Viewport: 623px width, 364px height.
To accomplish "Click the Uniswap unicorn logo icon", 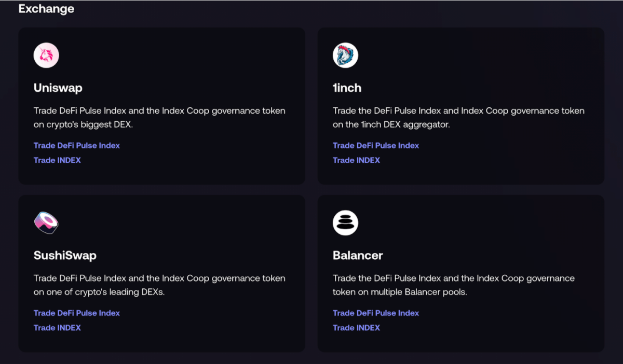I will click(x=46, y=55).
